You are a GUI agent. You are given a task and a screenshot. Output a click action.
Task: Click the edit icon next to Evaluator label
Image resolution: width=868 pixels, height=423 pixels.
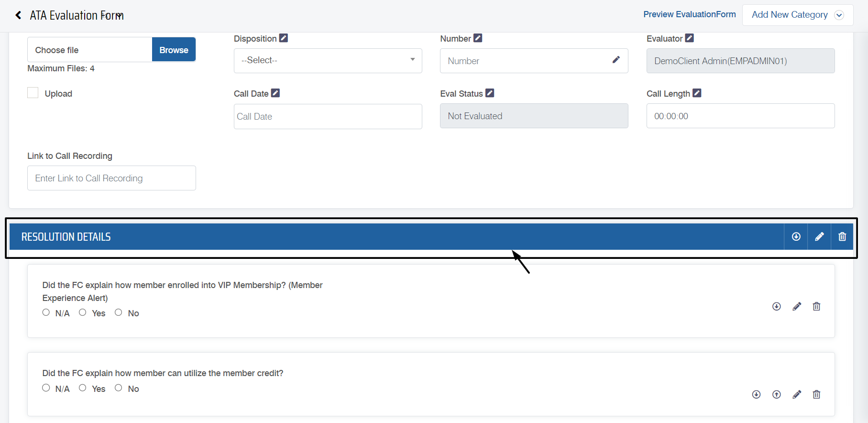point(689,38)
